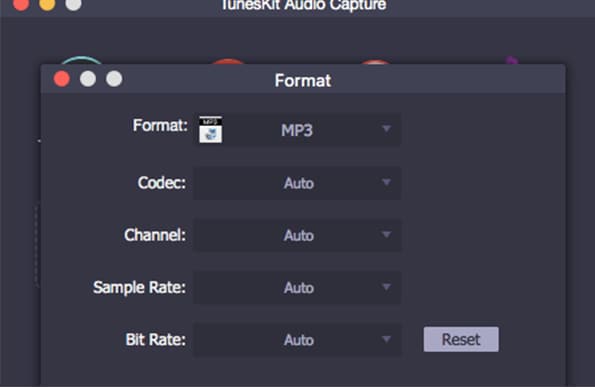Click the MP3 file format icon

click(211, 130)
